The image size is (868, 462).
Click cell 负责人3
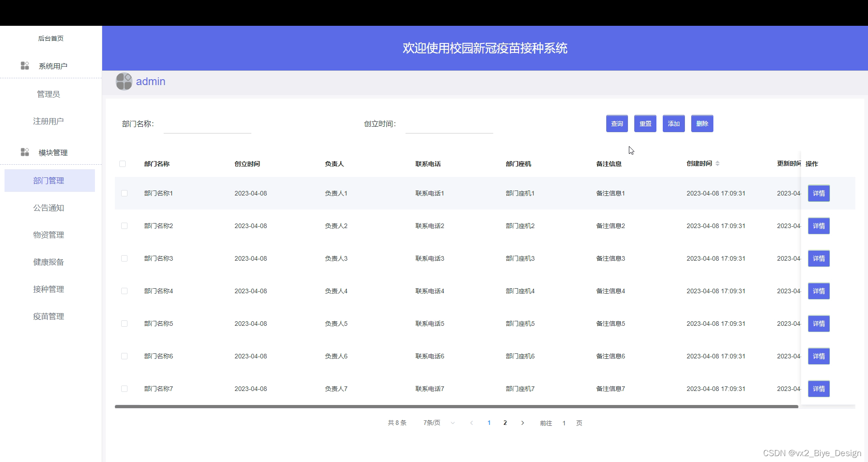tap(336, 258)
